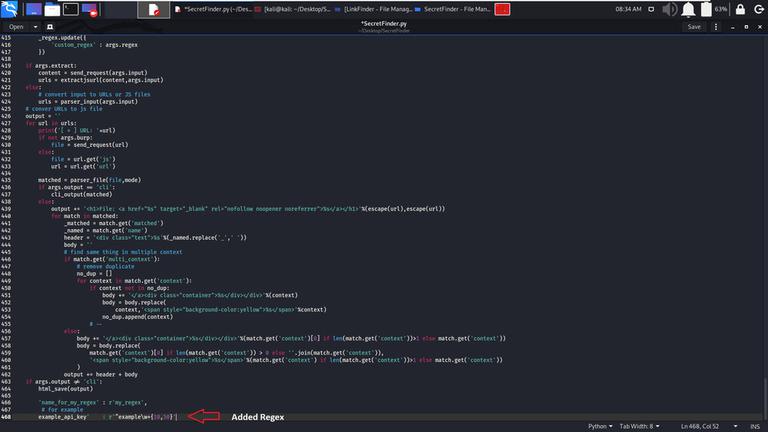Open the notifications bell icon
768x432 pixels.
[688, 9]
